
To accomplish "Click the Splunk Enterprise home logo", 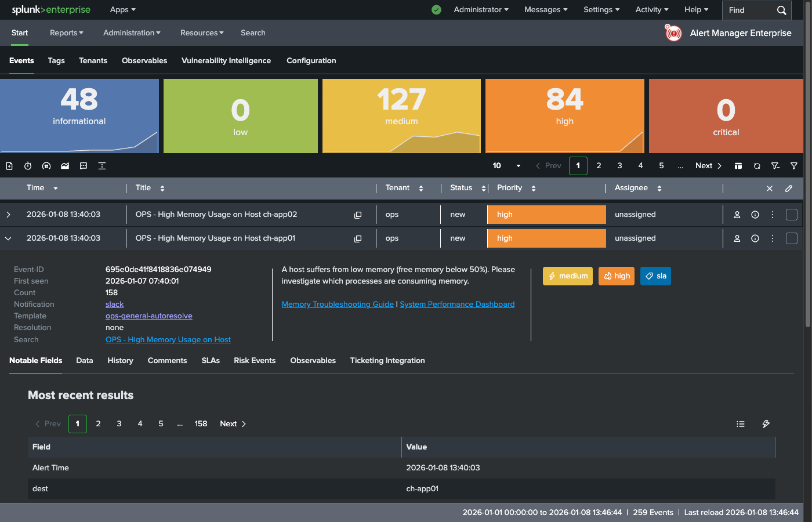I will click(52, 9).
